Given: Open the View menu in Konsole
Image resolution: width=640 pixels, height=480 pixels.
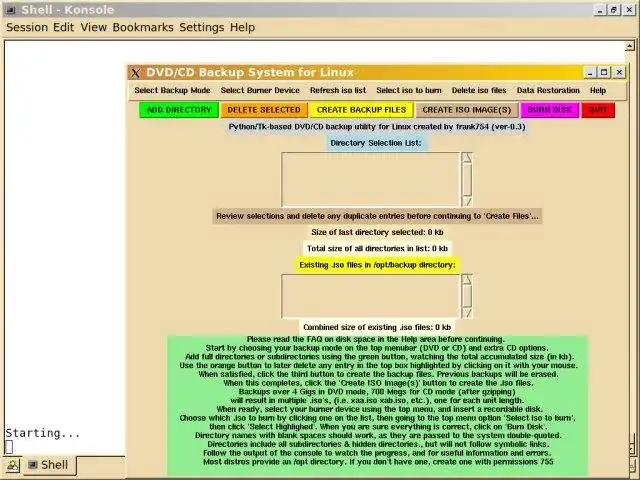Looking at the screenshot, I should (x=93, y=27).
